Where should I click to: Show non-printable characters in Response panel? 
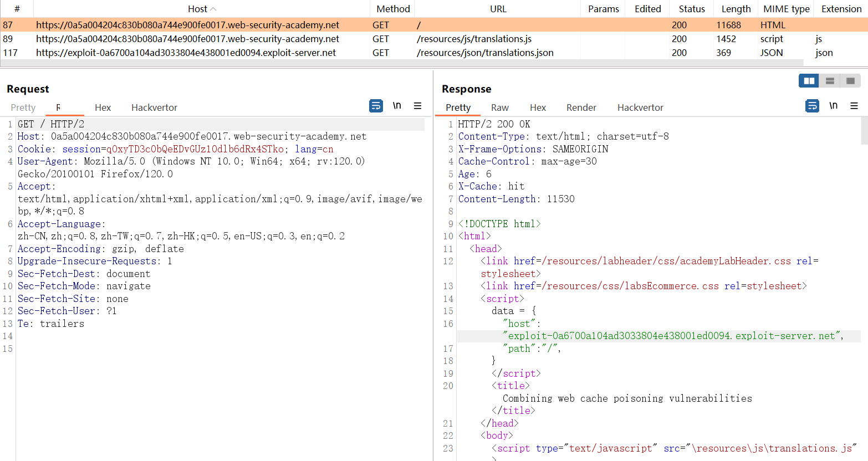coord(833,106)
